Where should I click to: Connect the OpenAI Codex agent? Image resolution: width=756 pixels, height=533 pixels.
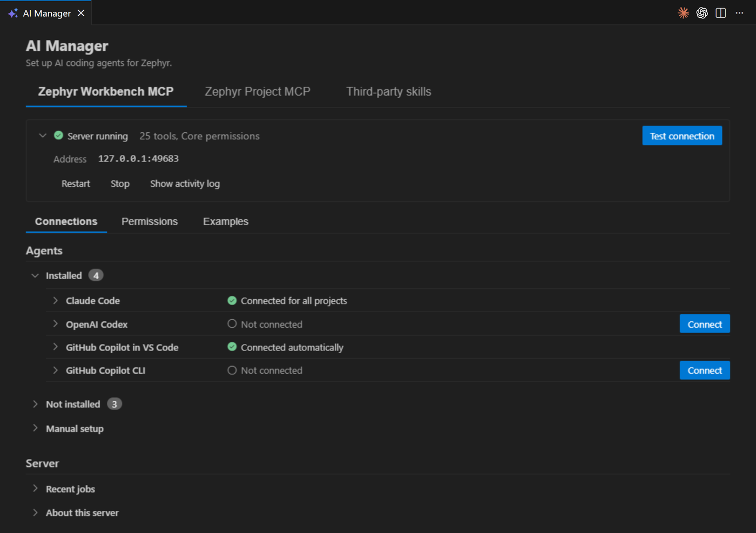(705, 324)
